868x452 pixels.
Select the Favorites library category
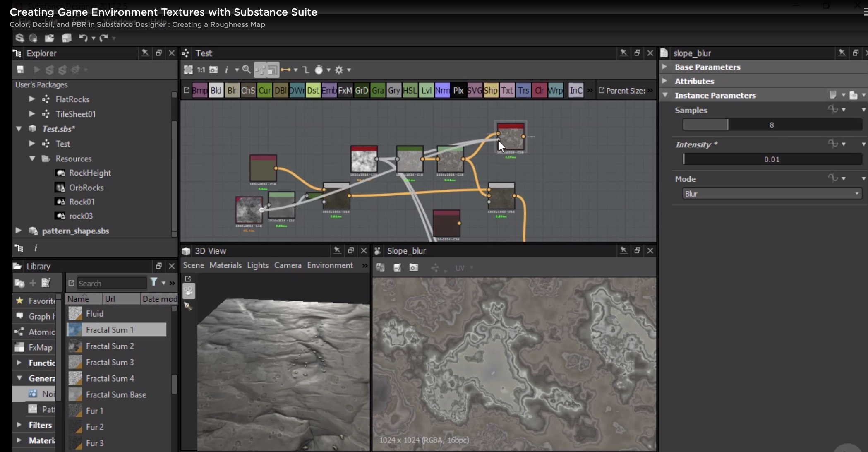tap(36, 301)
